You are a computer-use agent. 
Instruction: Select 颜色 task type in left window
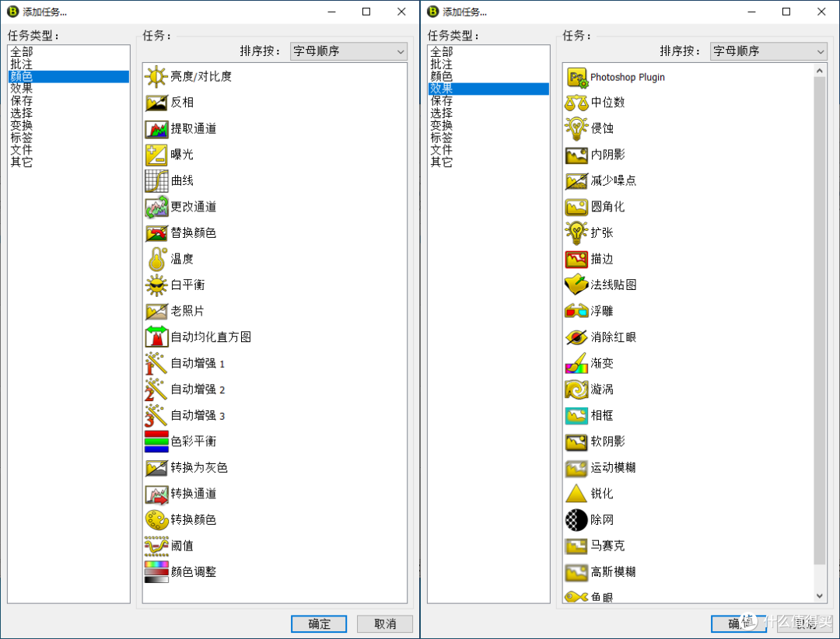(x=68, y=77)
